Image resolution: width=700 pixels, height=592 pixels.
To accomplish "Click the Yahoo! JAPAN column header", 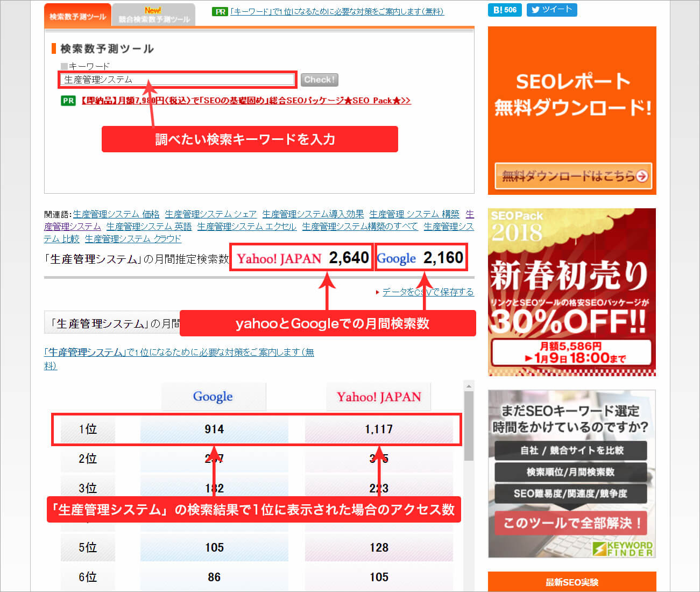I will coord(379,397).
